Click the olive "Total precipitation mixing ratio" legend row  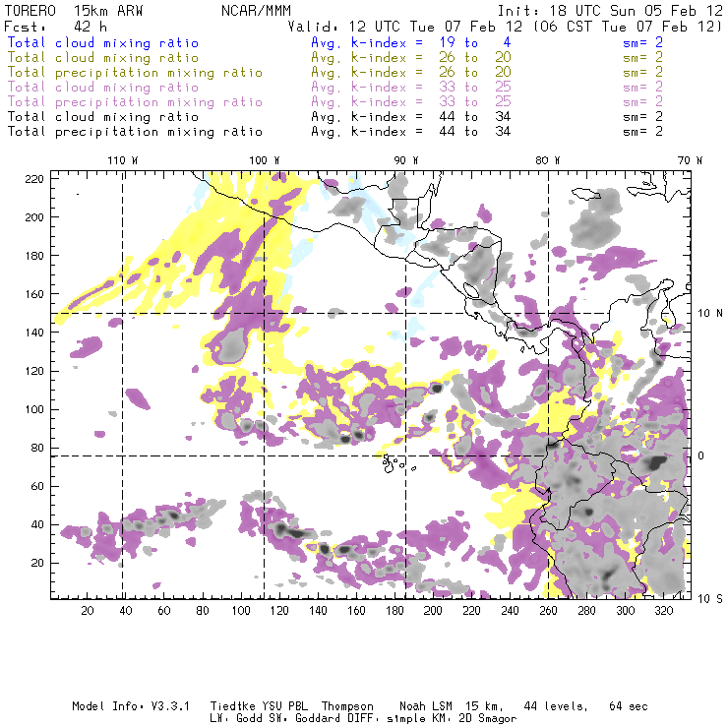tap(135, 73)
